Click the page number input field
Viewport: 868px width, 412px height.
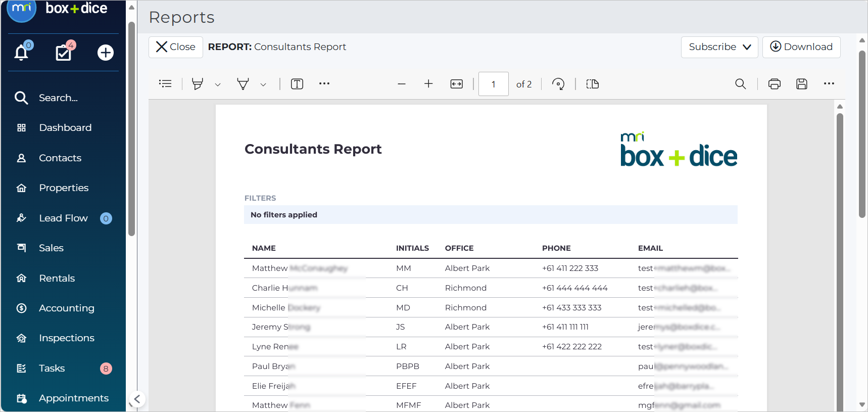coord(494,84)
